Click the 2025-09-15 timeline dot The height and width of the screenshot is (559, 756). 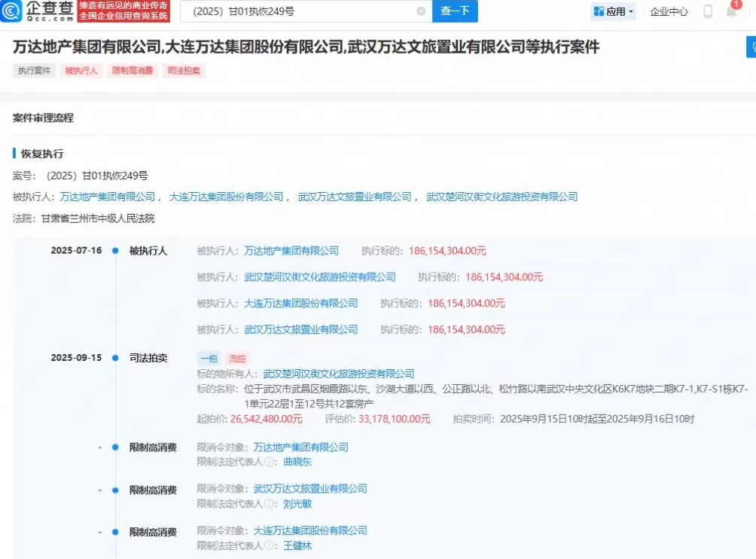(x=115, y=358)
